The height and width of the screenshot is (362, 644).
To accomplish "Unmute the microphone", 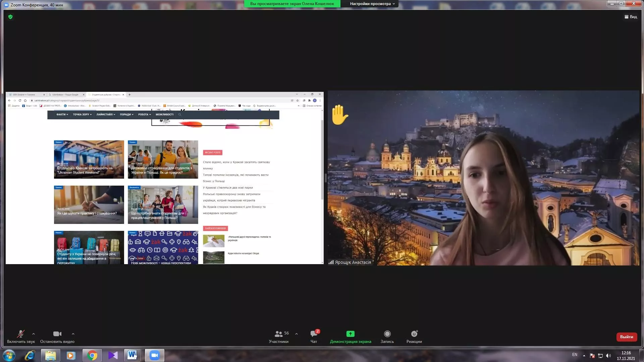I will (x=20, y=334).
